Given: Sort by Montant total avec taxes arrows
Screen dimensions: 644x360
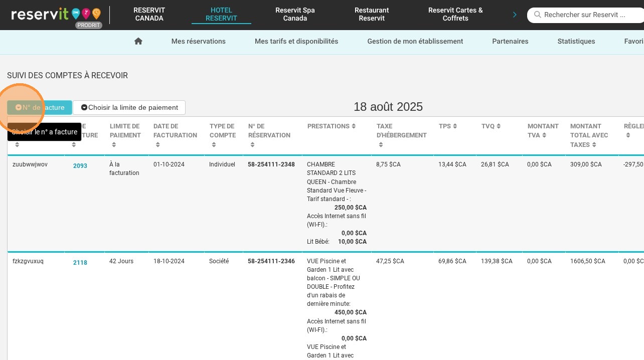Looking at the screenshot, I should tap(594, 145).
